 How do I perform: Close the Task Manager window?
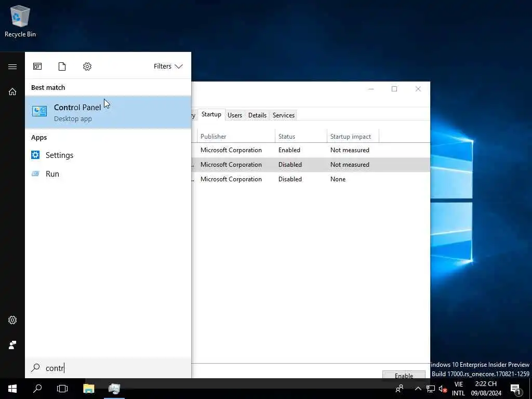point(418,89)
